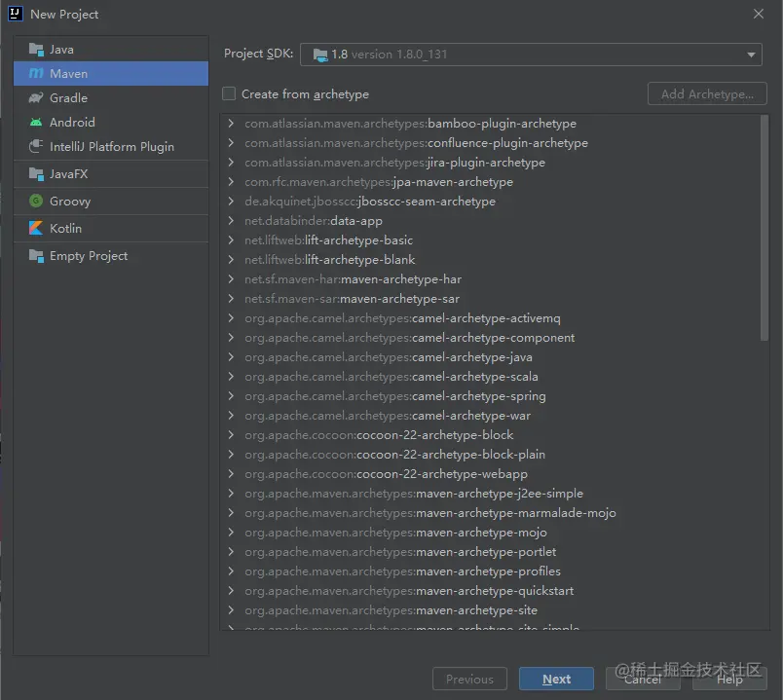Click the IntelliJ Platform Plugin icon
Screen dimensions: 783x700
pyautogui.click(x=36, y=146)
